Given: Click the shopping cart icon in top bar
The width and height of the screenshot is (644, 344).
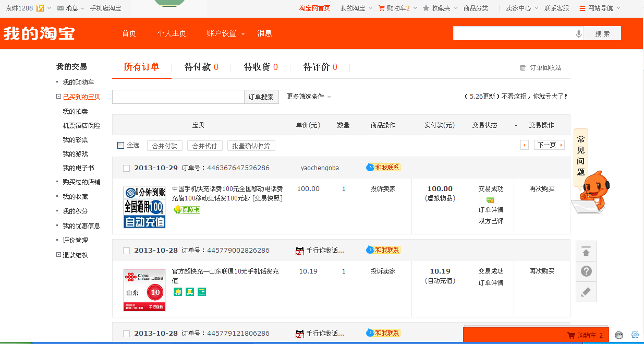Looking at the screenshot, I should click(x=382, y=8).
